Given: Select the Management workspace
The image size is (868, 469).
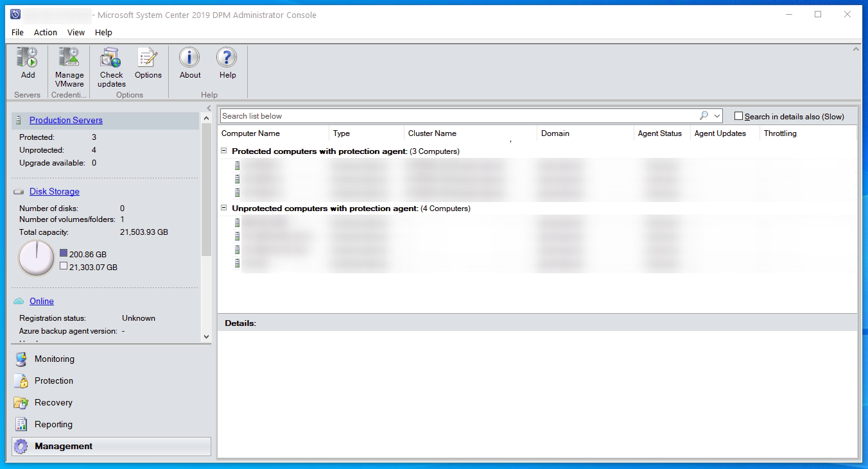Looking at the screenshot, I should [111, 447].
